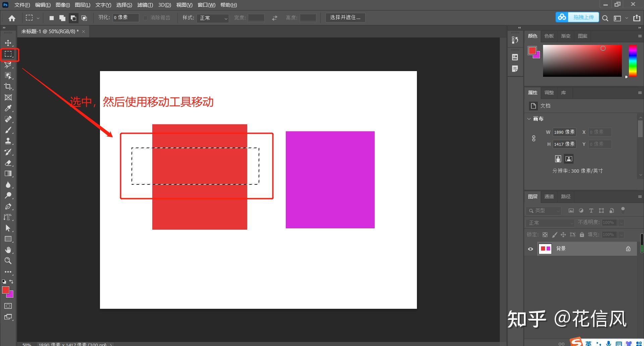Select the Vertical Type tool
The width and height of the screenshot is (644, 346).
(8, 217)
